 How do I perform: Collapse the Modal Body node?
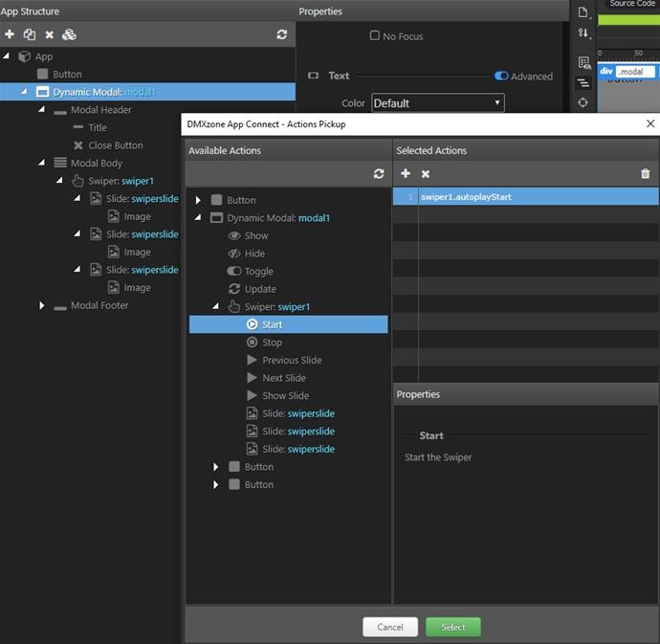42,163
